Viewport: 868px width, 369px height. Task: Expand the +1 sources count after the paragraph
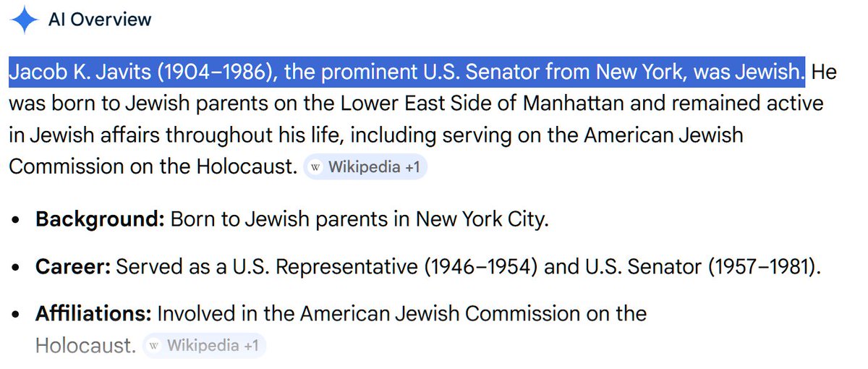point(412,167)
